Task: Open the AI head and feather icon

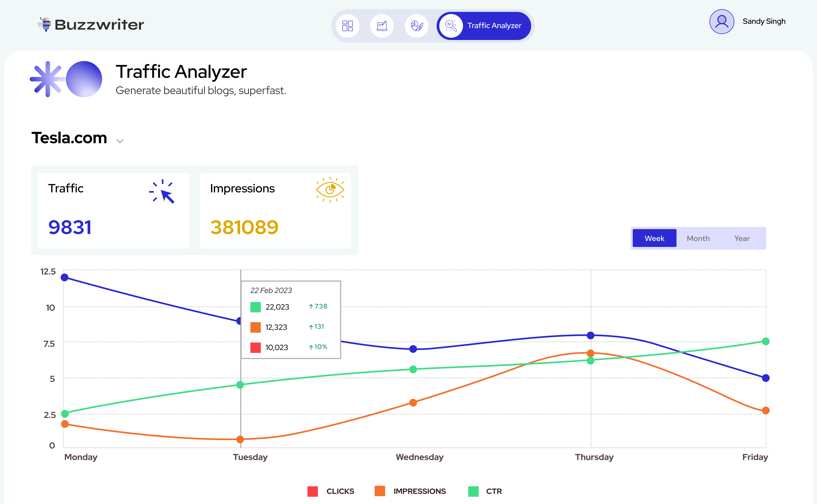Action: pyautogui.click(x=416, y=26)
